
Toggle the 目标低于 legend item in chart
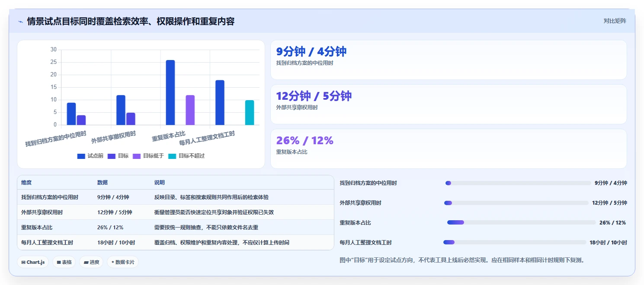click(x=148, y=156)
